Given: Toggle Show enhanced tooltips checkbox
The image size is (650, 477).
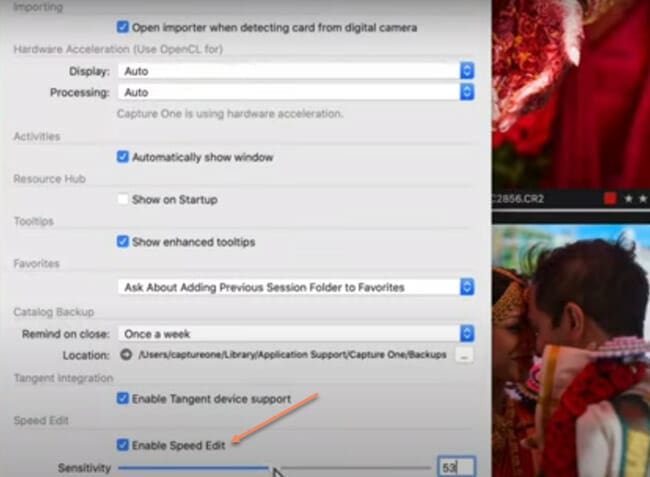Looking at the screenshot, I should click(123, 242).
